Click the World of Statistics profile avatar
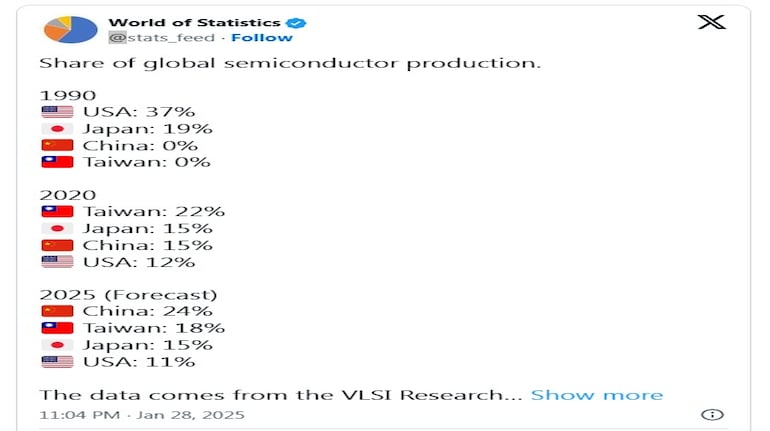Screen dimensions: 770x431 [x=71, y=29]
